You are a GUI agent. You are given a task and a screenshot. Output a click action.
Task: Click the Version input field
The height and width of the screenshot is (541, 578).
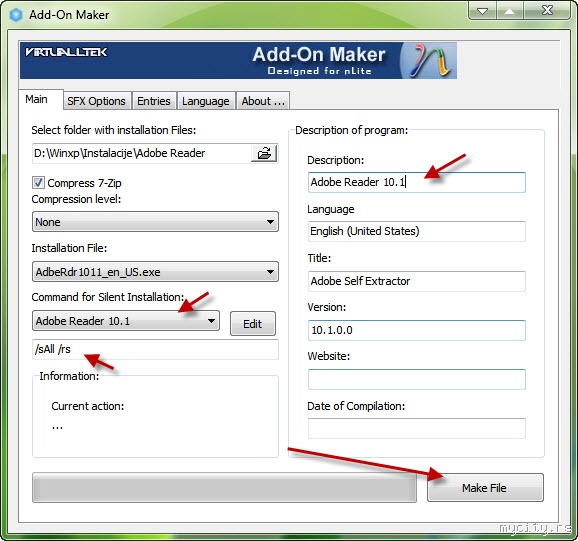pos(417,330)
